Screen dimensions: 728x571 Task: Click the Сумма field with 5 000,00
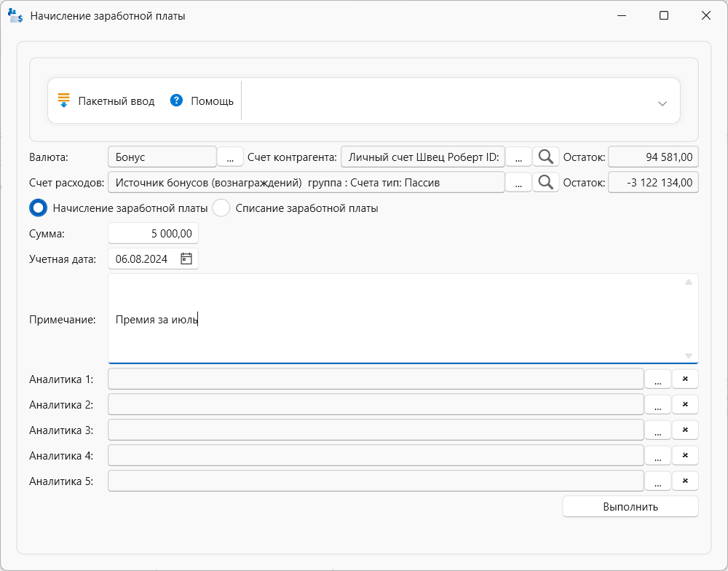coord(153,233)
